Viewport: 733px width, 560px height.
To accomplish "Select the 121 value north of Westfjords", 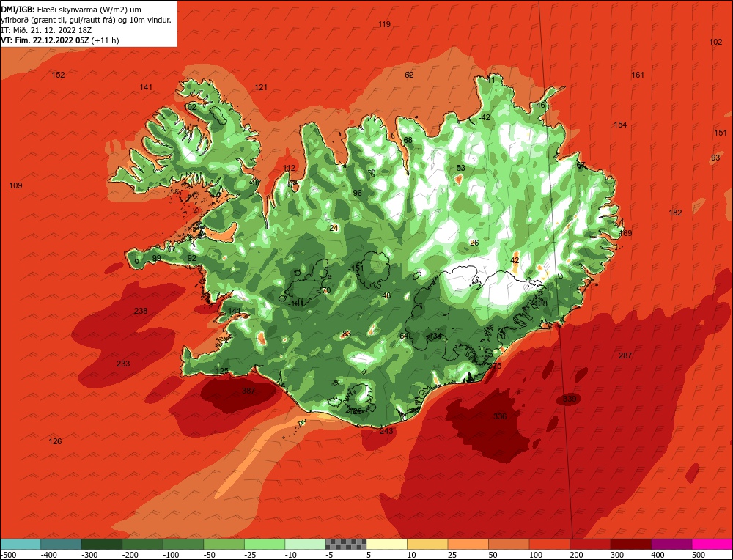I will (261, 87).
